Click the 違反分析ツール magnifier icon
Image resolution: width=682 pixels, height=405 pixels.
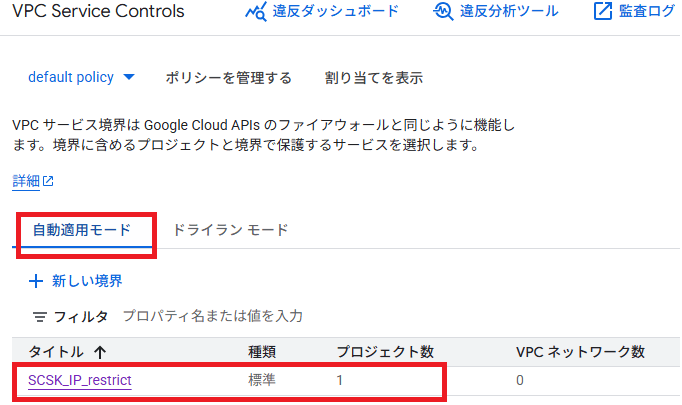pos(444,12)
